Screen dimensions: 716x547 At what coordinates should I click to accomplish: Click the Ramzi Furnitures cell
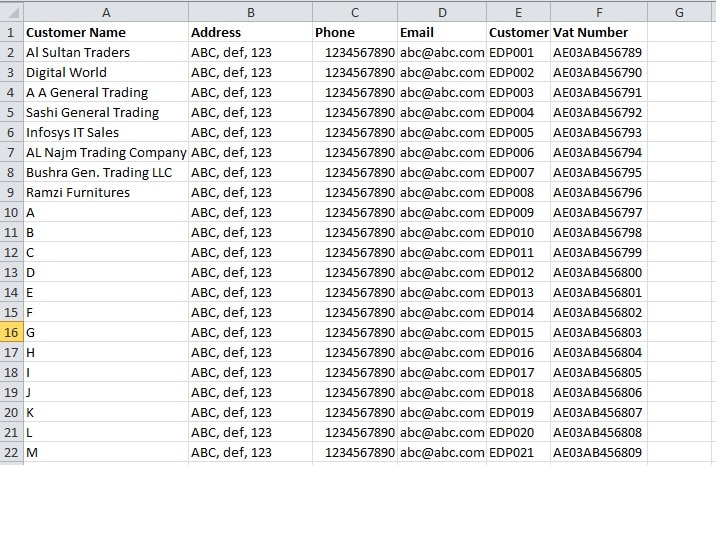(x=106, y=192)
